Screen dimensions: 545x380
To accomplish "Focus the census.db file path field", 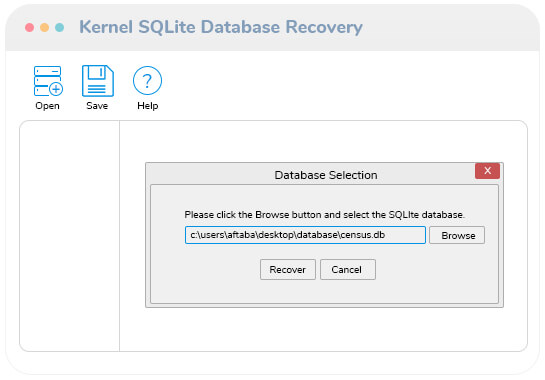I will [x=305, y=235].
